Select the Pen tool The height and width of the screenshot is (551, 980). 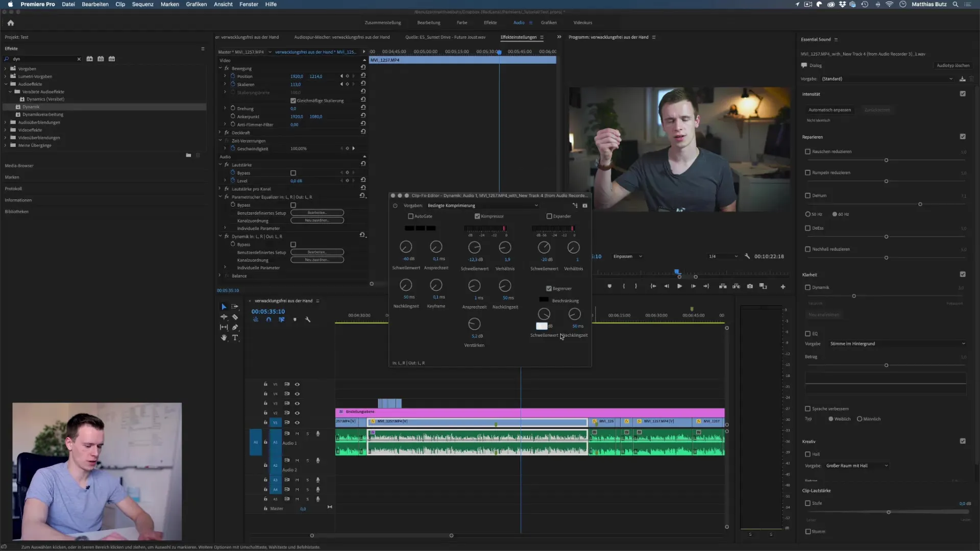pyautogui.click(x=235, y=328)
